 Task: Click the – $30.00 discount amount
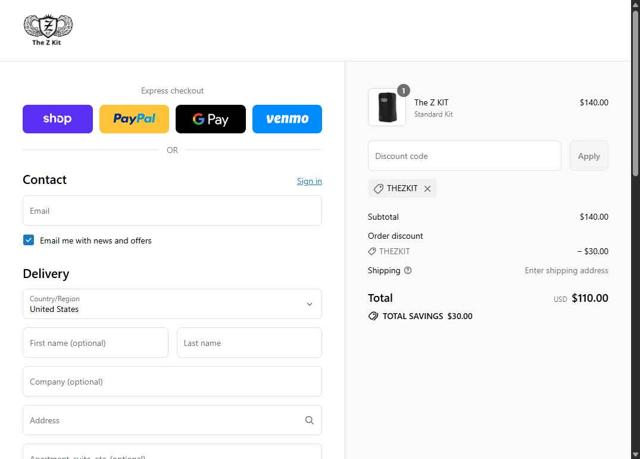593,251
